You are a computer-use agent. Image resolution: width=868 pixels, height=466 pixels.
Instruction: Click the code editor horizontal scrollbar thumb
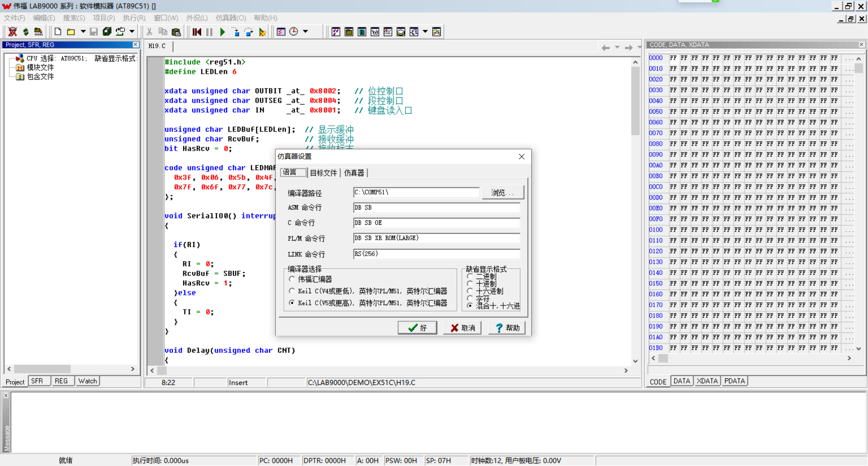[162, 371]
